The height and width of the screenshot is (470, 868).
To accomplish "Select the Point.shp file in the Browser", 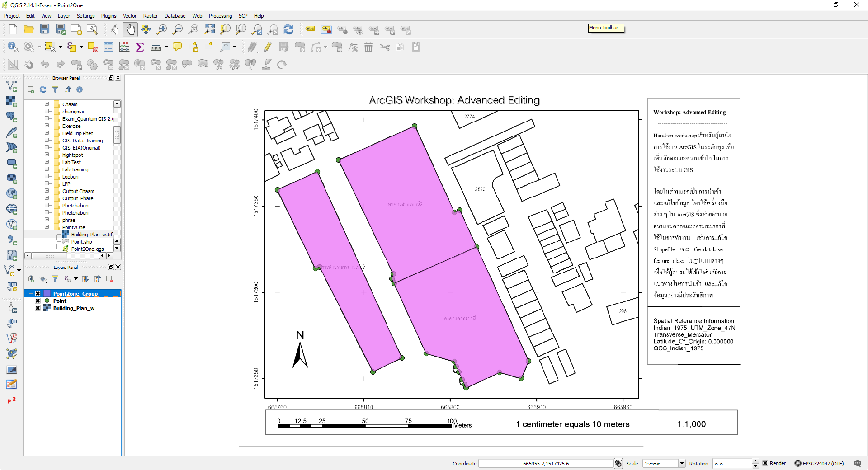I will pos(81,242).
